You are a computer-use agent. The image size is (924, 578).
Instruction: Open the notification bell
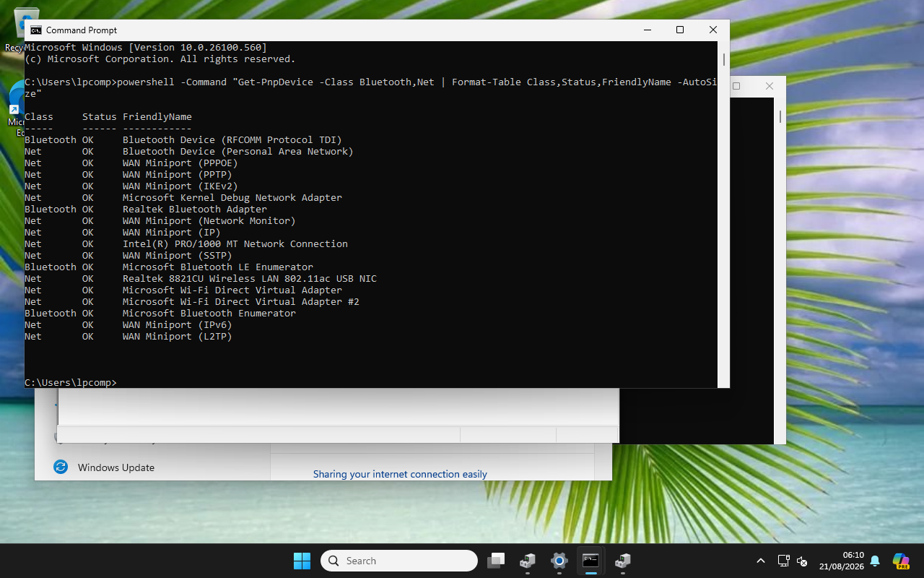click(x=875, y=561)
